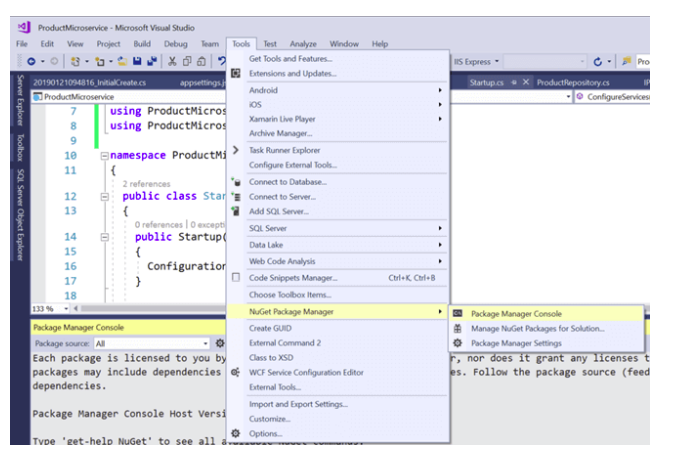Open the IIS Express run target dropdown

coord(497,61)
